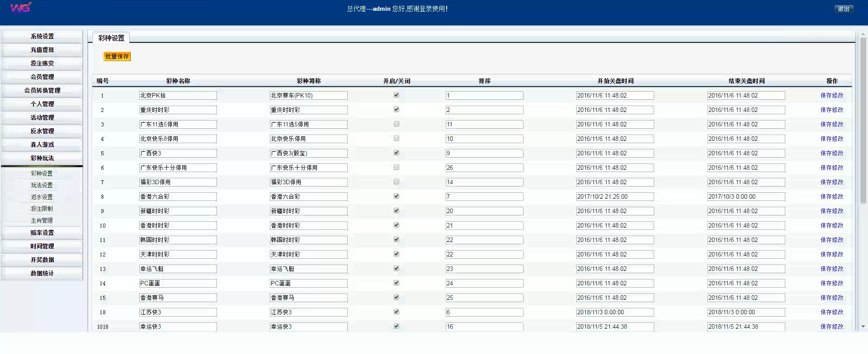Expand the 系统设置 sidebar menu
The image size is (868, 354).
42,37
